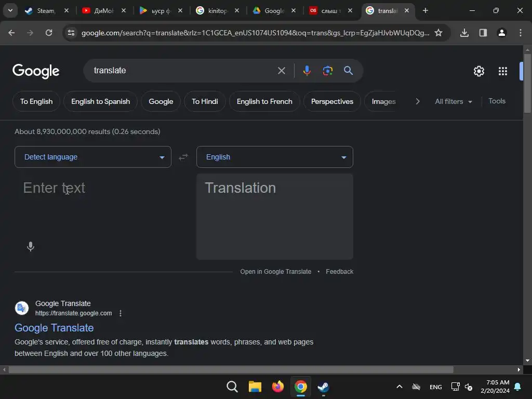
Task: Open the side panel icon
Action: click(x=483, y=33)
